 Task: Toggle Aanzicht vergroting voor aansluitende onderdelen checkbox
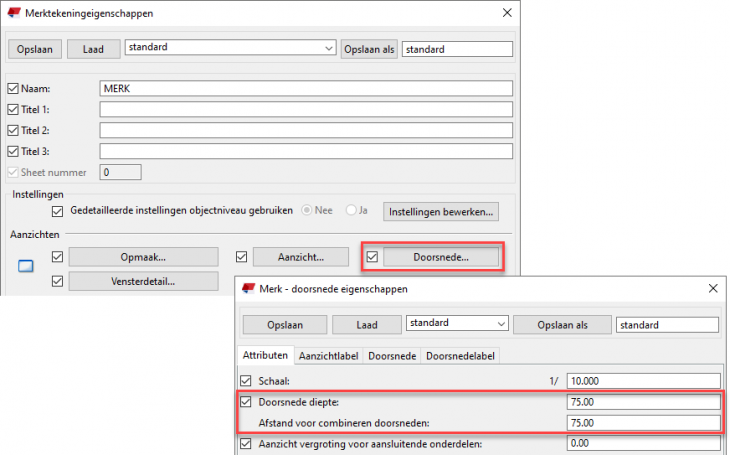click(x=246, y=443)
